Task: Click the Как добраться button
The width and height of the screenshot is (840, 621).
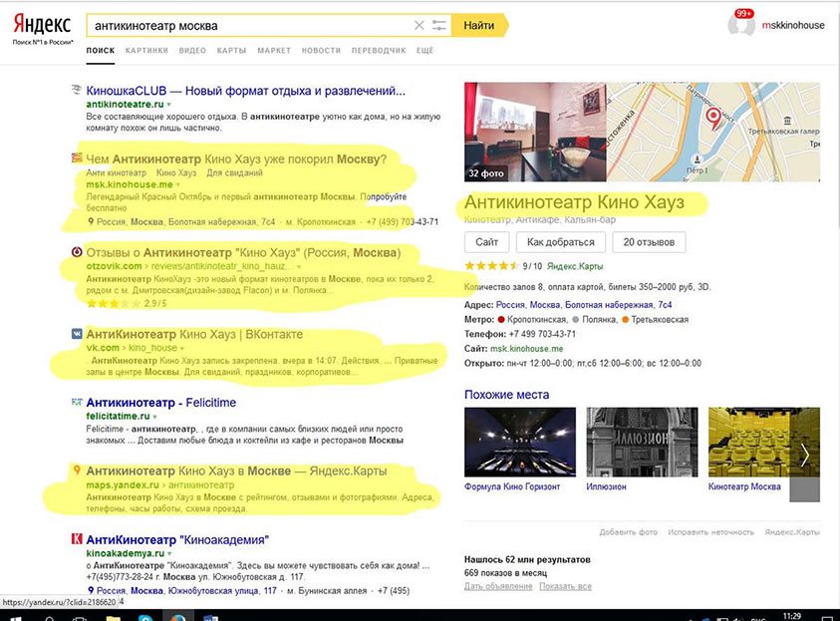Action: [x=560, y=242]
